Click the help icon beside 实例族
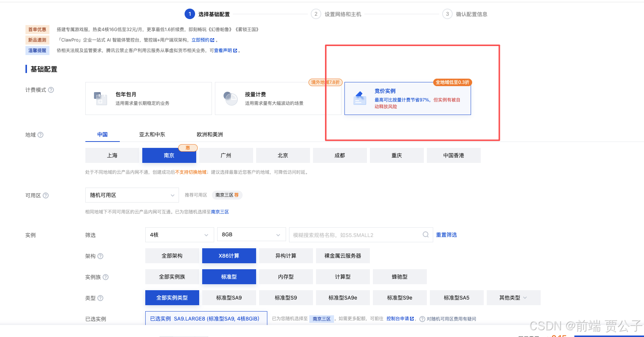 point(106,277)
